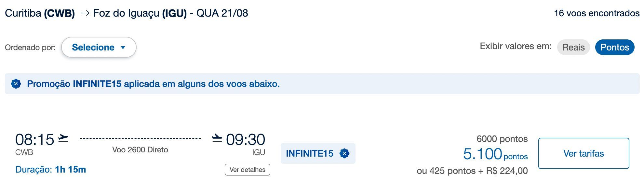Click the landing airplane icon beside 09:30
The image size is (644, 182).
217,138
